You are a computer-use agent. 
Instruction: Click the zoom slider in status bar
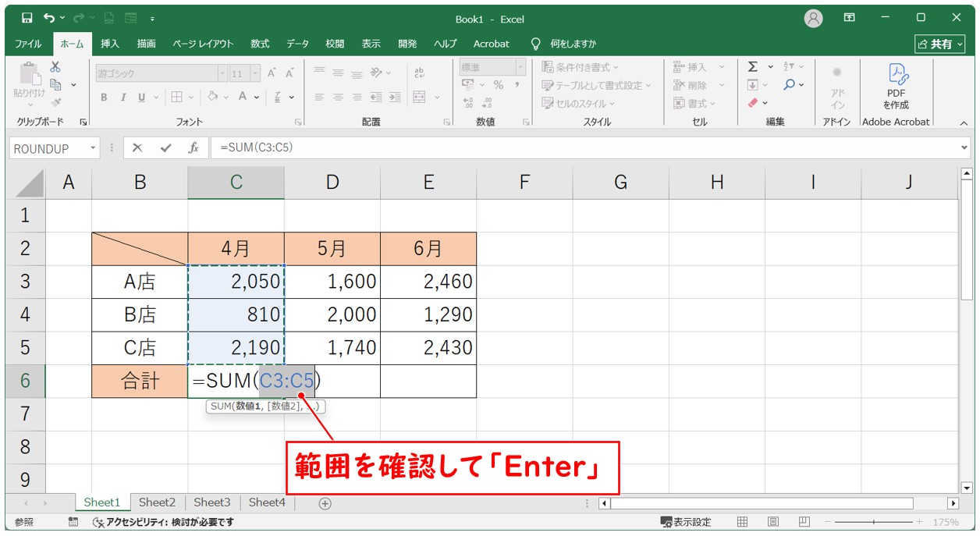tap(873, 522)
